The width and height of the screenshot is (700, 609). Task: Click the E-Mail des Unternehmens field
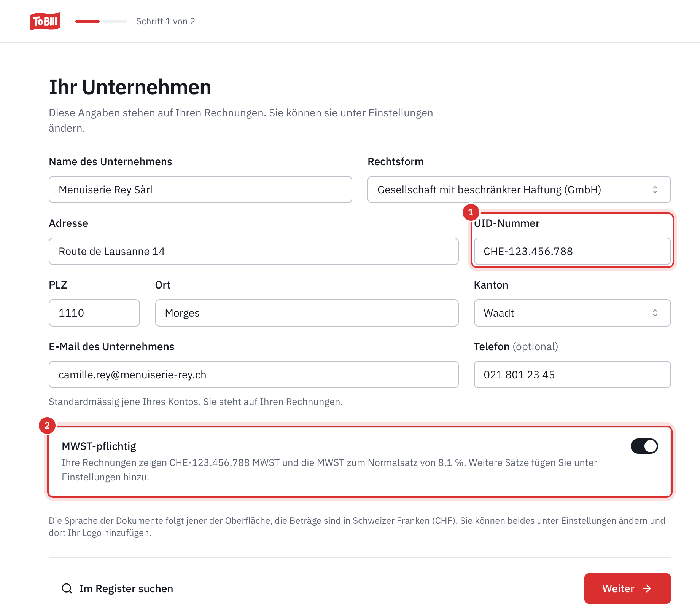pos(254,375)
